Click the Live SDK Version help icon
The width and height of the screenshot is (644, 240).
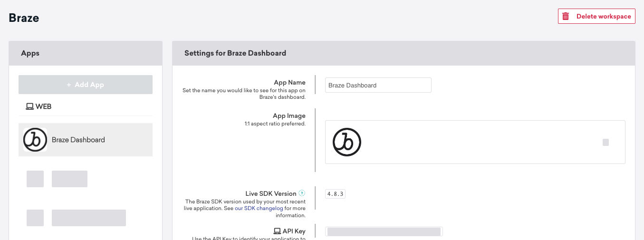(302, 193)
